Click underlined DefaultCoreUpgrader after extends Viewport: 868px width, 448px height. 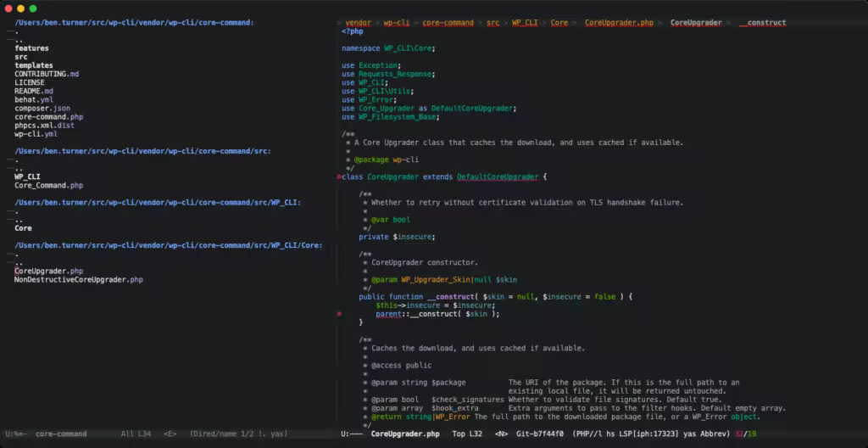coord(497,176)
